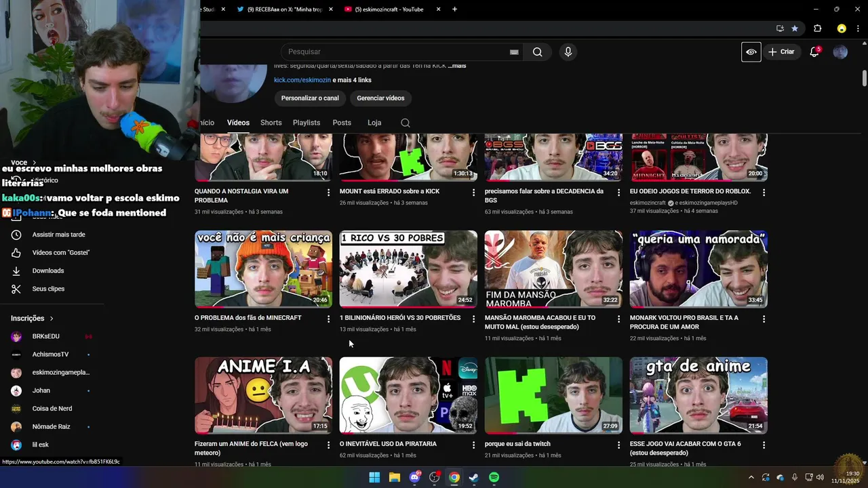Focus the Pesquisar search field

click(400, 52)
